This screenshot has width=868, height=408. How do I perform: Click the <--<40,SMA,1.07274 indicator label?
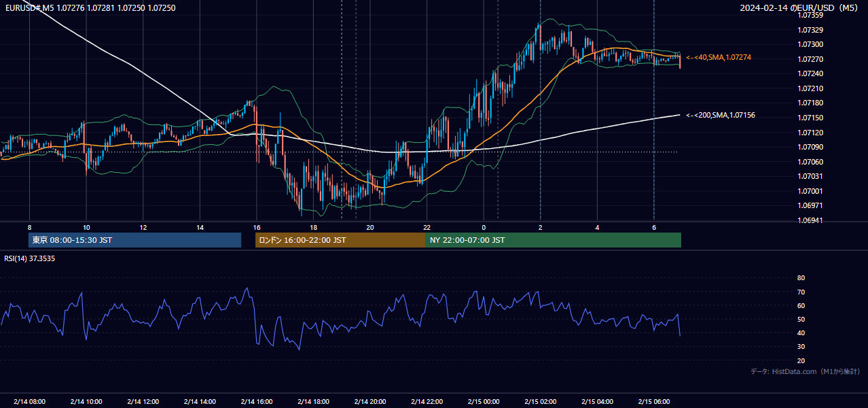pyautogui.click(x=719, y=58)
